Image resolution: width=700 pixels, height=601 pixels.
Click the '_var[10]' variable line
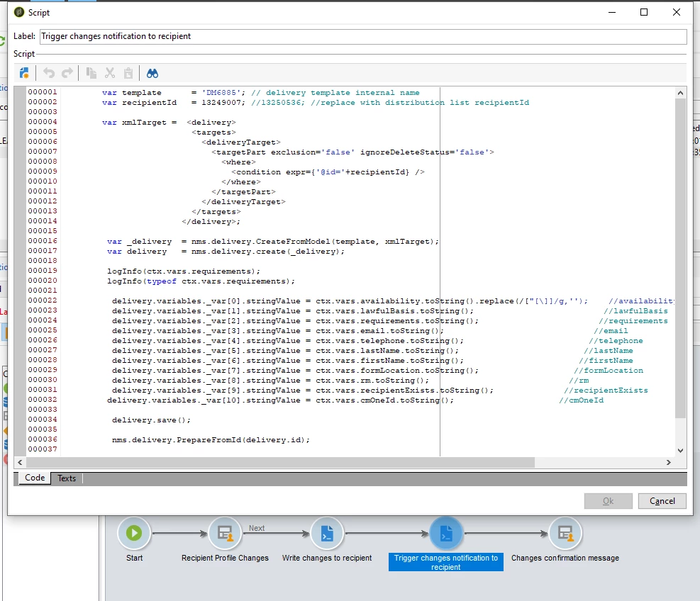(x=280, y=400)
